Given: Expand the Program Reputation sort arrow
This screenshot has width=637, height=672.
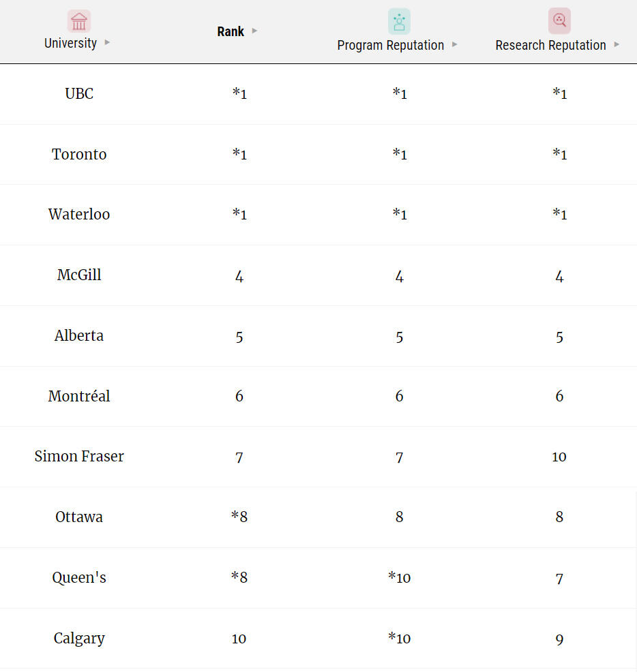Looking at the screenshot, I should tap(454, 44).
